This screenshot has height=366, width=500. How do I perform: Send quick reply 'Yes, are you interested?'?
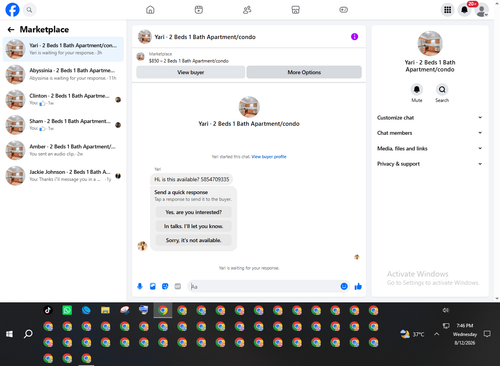[x=194, y=212]
